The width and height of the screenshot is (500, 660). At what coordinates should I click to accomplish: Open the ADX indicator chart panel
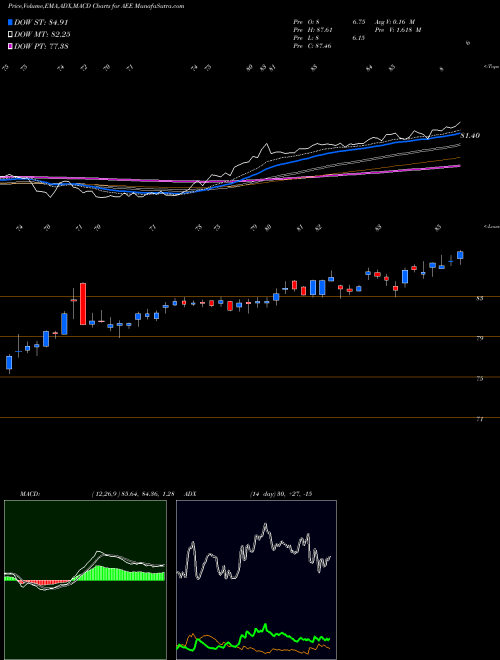(256, 579)
